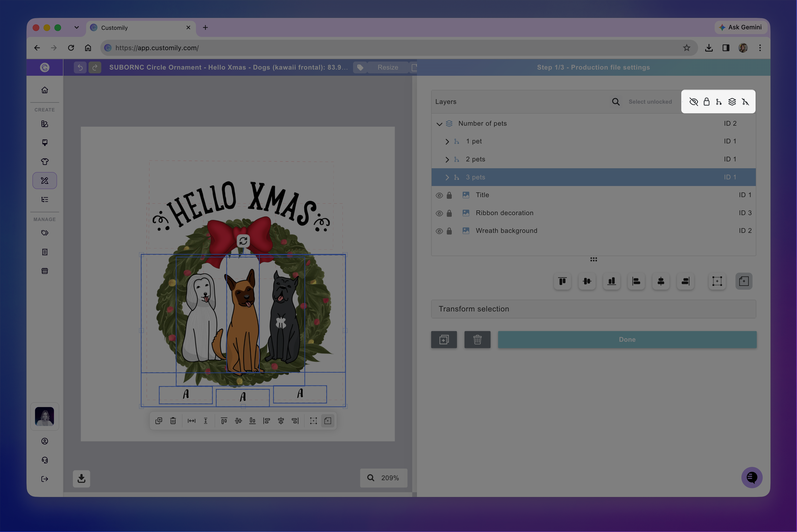Click Ask Gemini button
The image size is (797, 532).
point(741,27)
